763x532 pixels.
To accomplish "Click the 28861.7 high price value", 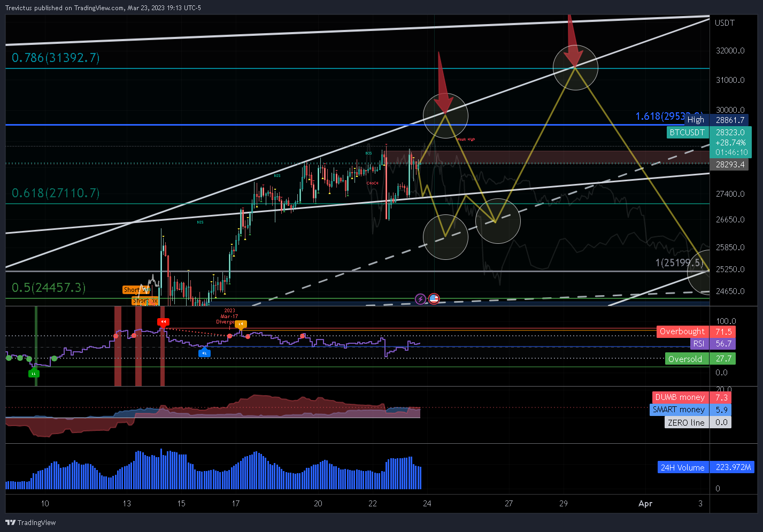I will [730, 120].
